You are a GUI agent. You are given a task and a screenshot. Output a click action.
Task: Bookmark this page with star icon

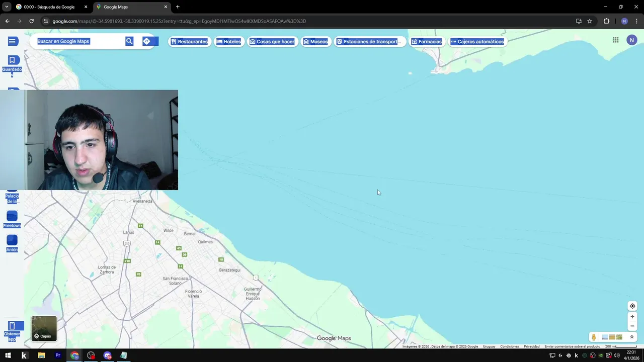click(590, 21)
